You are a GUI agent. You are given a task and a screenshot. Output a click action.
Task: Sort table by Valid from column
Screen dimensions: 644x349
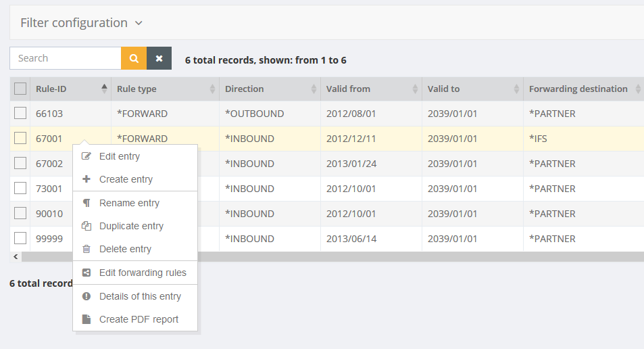click(415, 89)
